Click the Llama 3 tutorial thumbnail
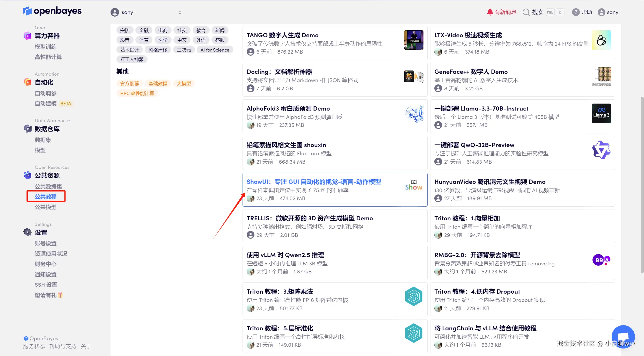Image resolution: width=644 pixels, height=356 pixels. (601, 113)
